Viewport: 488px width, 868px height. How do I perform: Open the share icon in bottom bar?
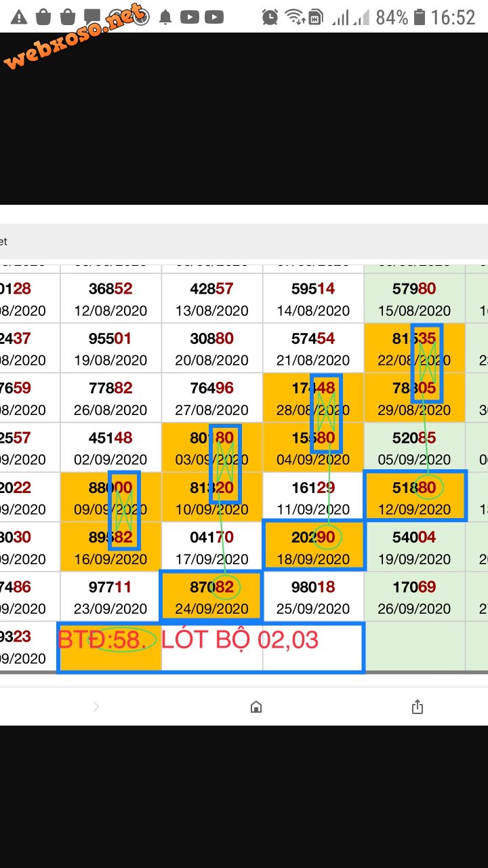click(418, 707)
